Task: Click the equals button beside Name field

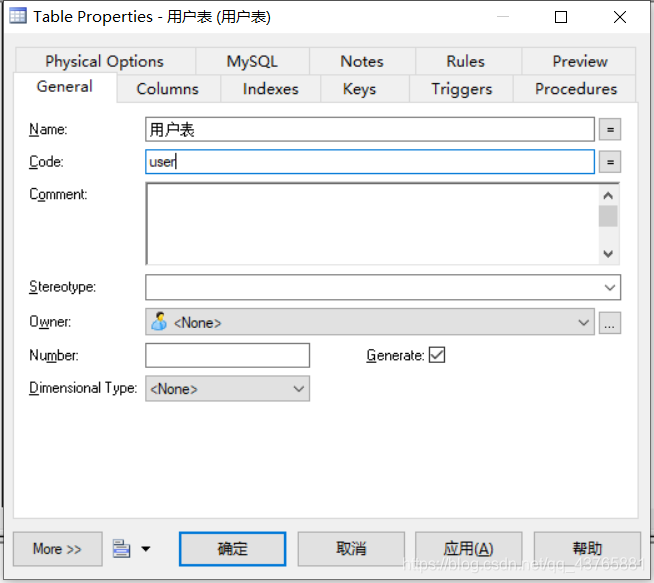Action: [x=610, y=129]
